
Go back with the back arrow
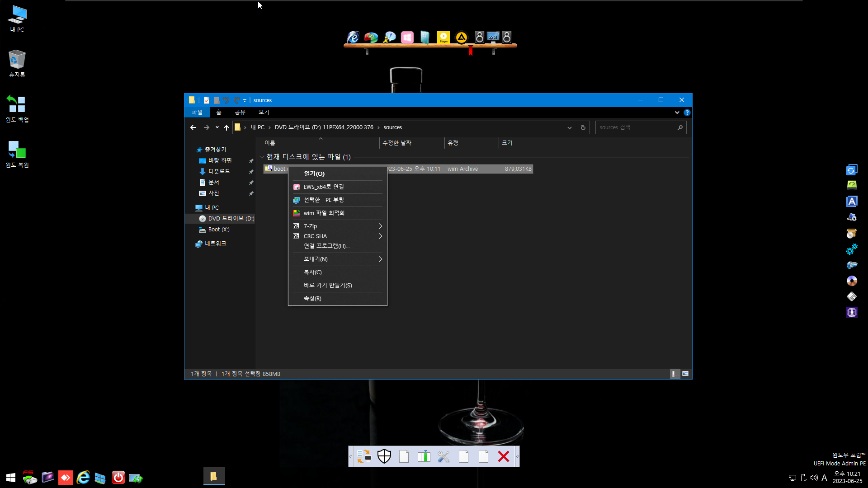click(x=193, y=127)
